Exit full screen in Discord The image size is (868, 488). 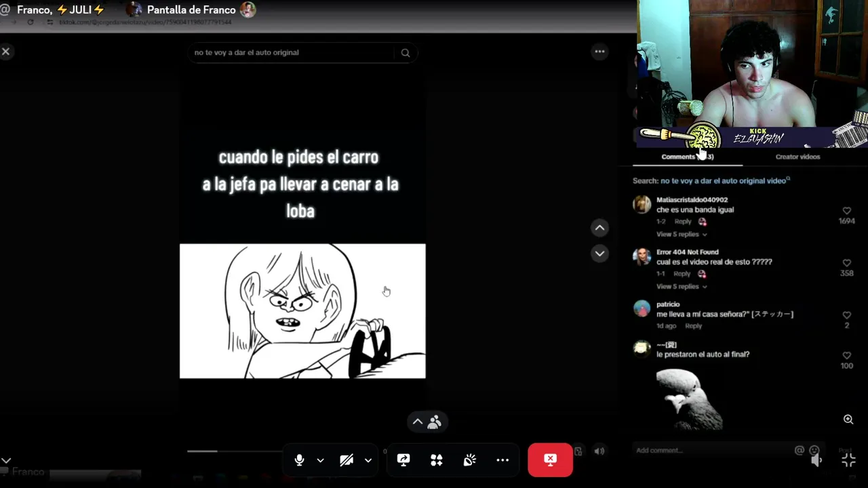click(848, 460)
